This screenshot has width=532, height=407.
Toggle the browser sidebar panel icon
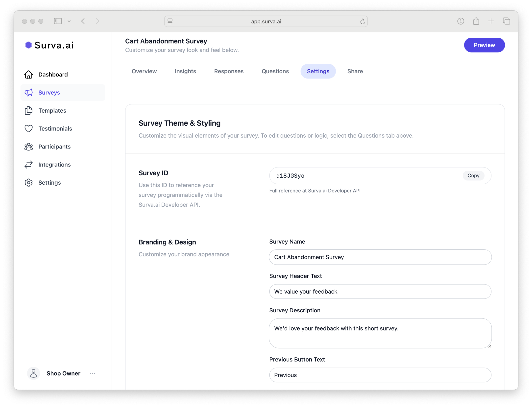click(58, 21)
